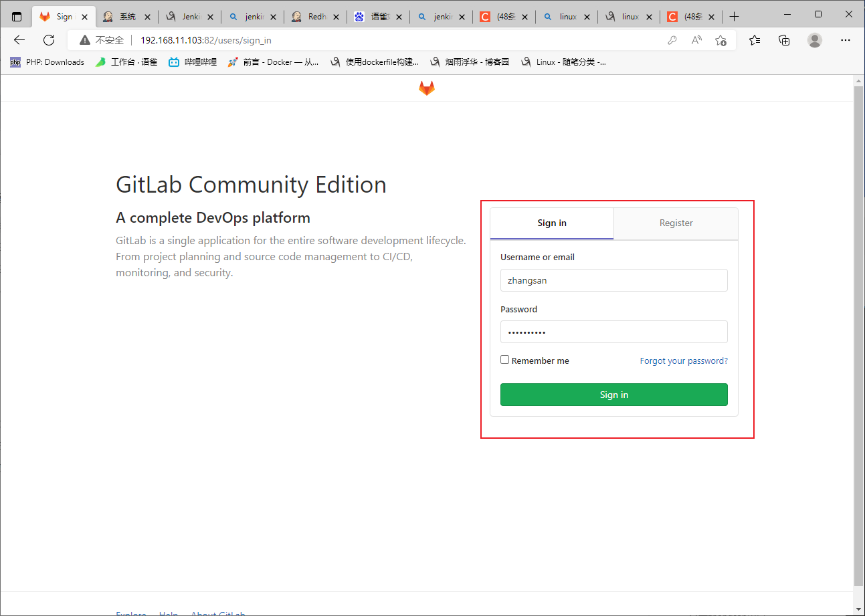The height and width of the screenshot is (616, 865).
Task: Open the 前言 - Docker bookmark
Action: click(273, 62)
